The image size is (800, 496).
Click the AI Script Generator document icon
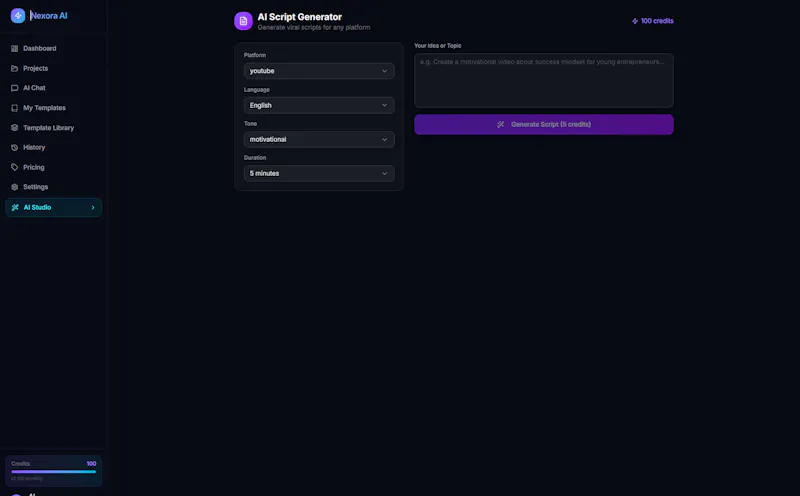[243, 21]
